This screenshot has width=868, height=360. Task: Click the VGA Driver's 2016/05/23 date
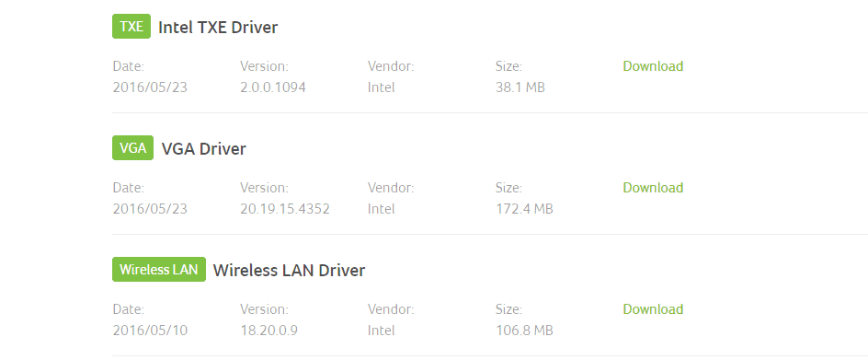pyautogui.click(x=150, y=209)
